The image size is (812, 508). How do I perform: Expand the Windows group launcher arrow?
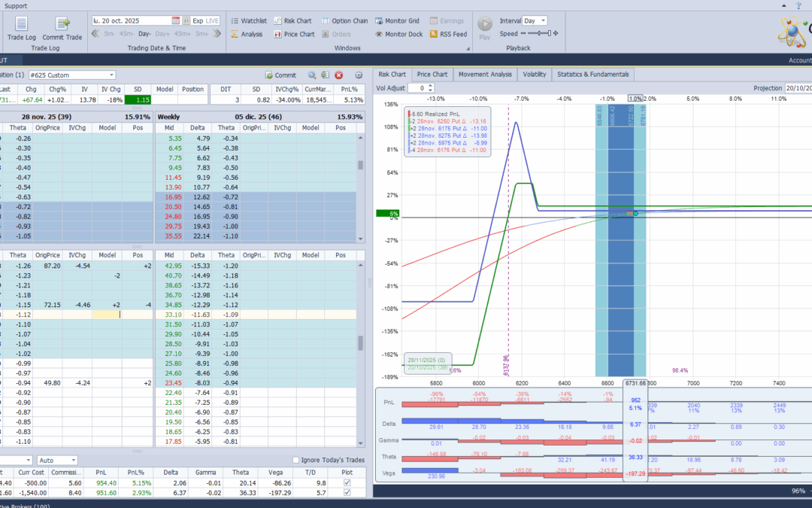click(x=468, y=49)
